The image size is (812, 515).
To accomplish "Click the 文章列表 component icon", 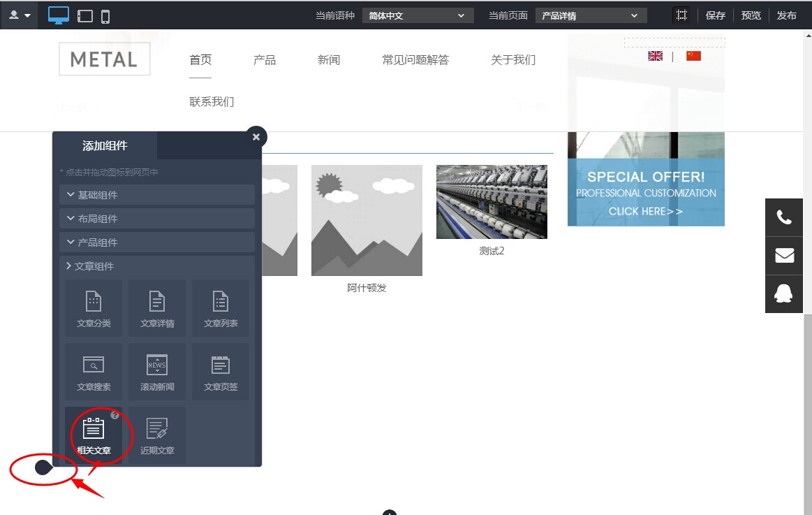I will pos(220,307).
